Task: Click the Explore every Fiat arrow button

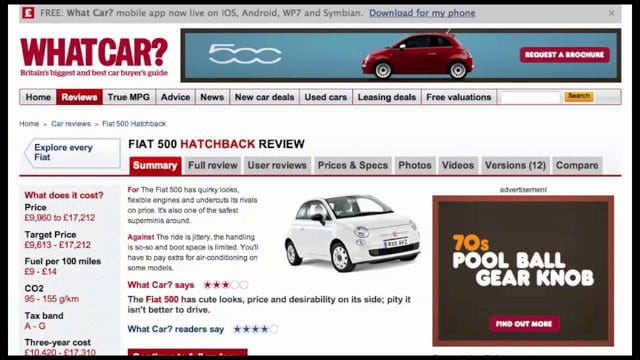Action: point(72,153)
